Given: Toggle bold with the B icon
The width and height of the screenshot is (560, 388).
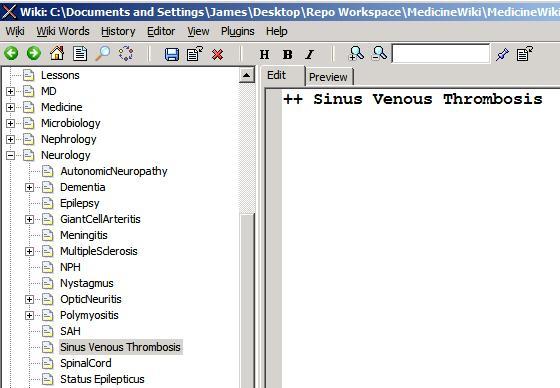Looking at the screenshot, I should click(288, 55).
